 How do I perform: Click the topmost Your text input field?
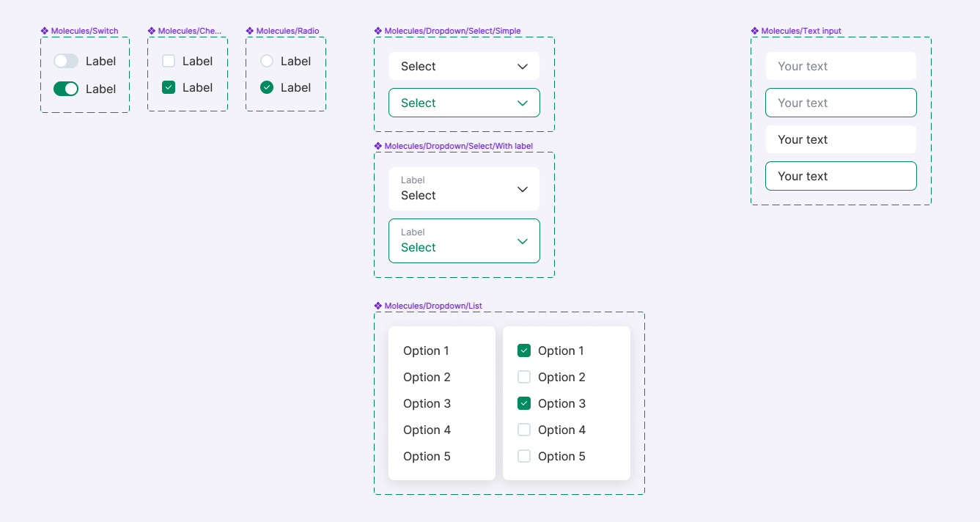click(x=840, y=66)
